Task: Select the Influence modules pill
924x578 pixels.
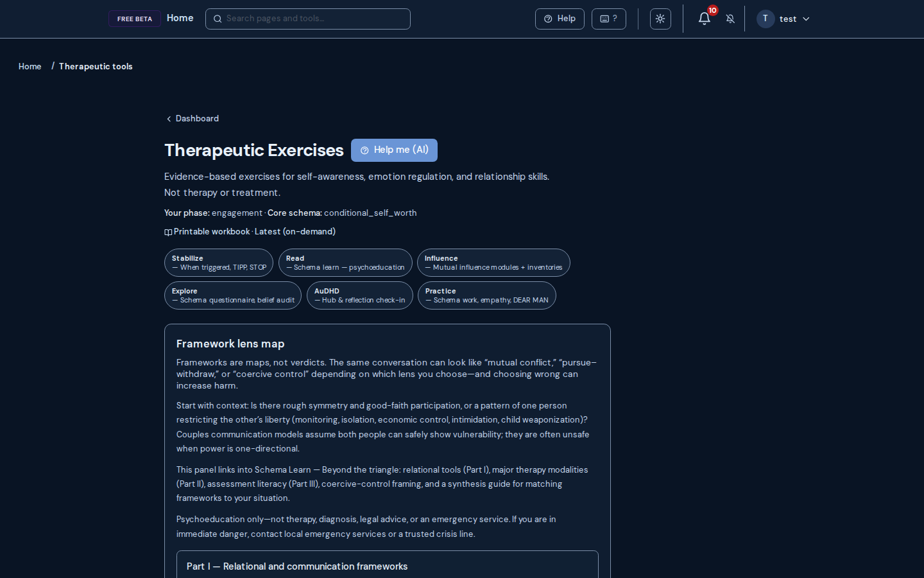Action: [x=493, y=263]
